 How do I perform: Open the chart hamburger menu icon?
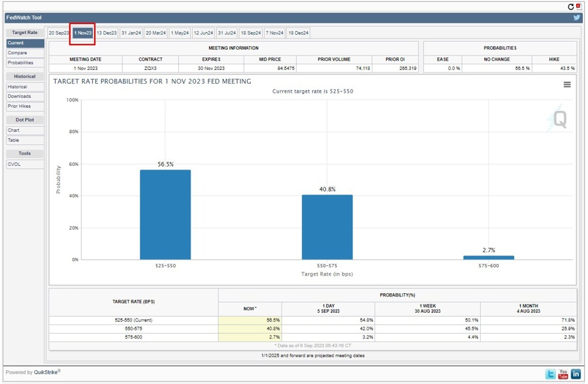coord(567,85)
